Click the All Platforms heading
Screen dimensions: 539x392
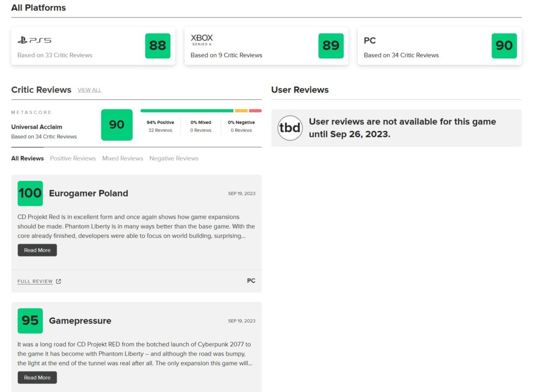[x=39, y=8]
